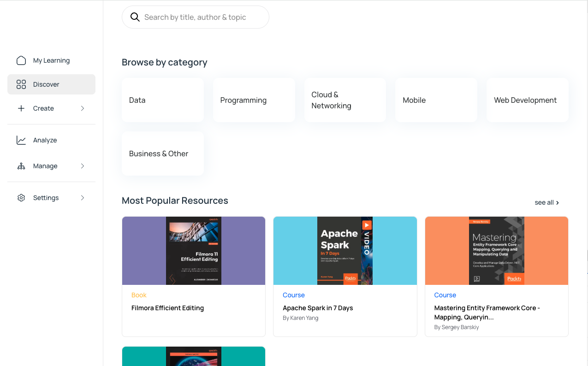Click the magnifying glass search icon
The image size is (588, 366).
(135, 17)
